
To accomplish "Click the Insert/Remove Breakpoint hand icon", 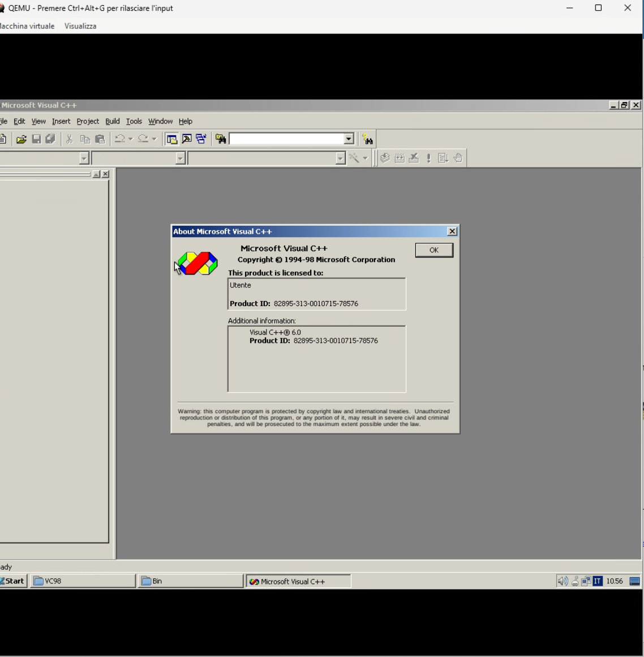I will (458, 158).
